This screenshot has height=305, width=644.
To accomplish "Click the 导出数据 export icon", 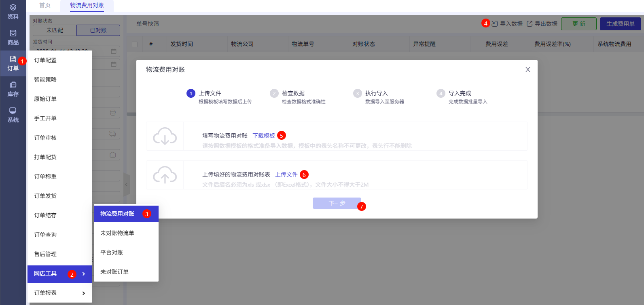I will tap(530, 24).
